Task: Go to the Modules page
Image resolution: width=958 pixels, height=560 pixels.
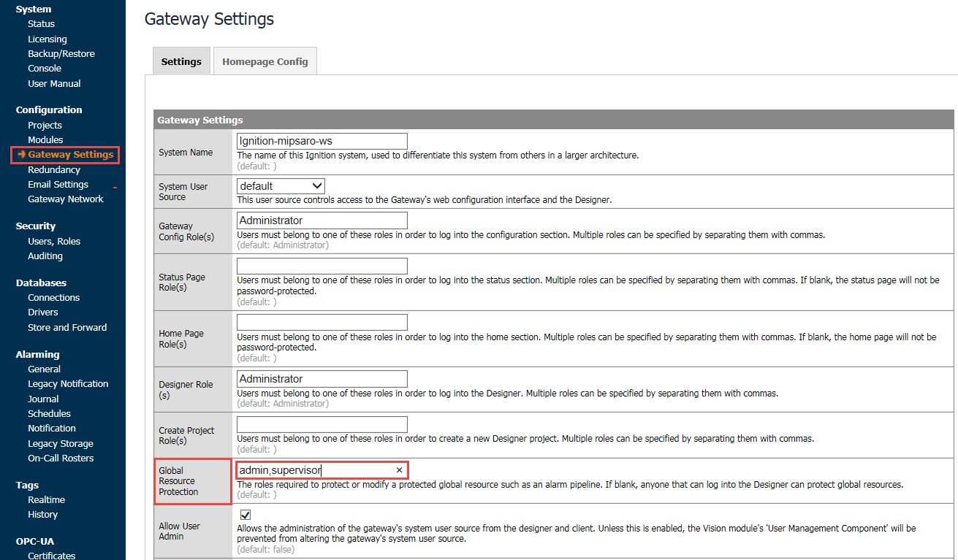Action: [x=45, y=139]
